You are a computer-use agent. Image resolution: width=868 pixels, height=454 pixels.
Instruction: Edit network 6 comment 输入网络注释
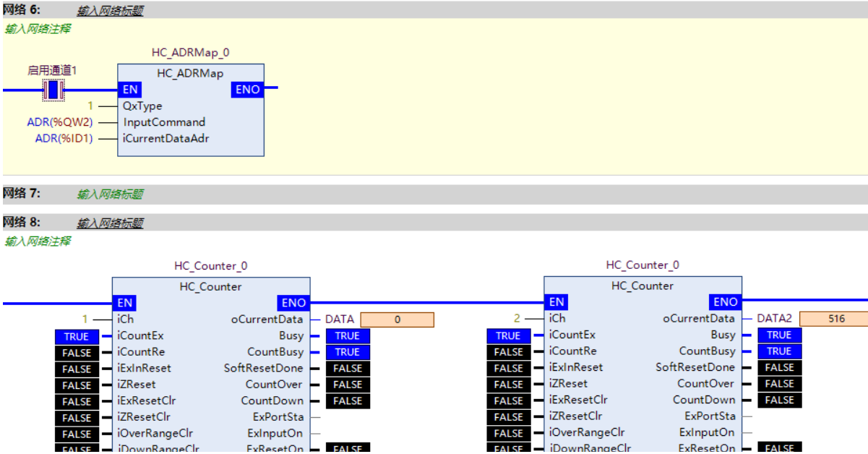pos(38,29)
